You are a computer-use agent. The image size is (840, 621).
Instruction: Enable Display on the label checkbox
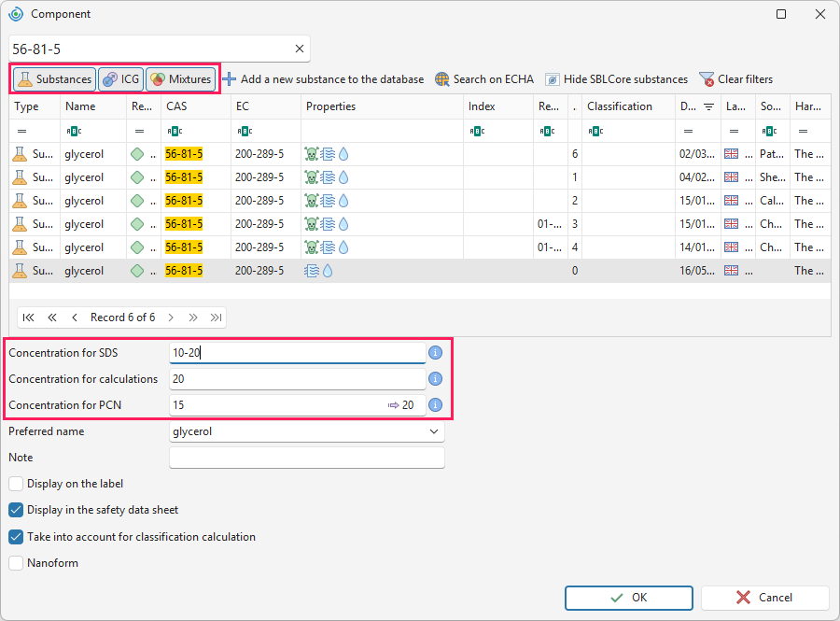tap(16, 484)
